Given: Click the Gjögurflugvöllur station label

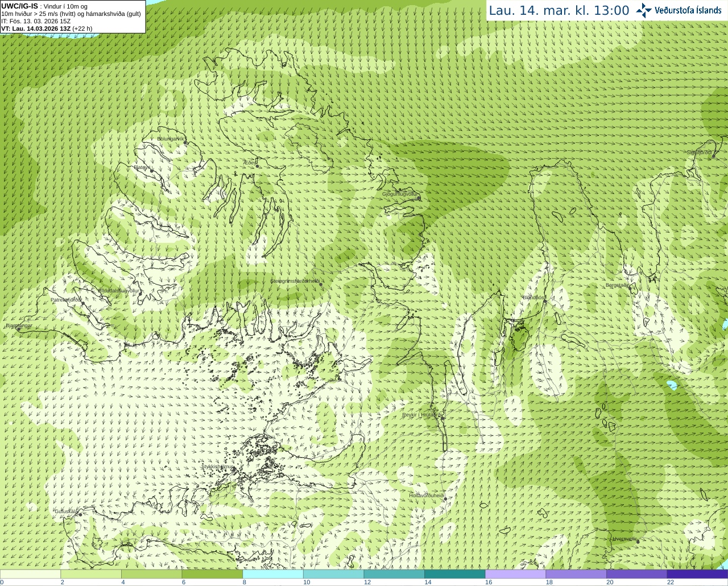Looking at the screenshot, I should click(x=401, y=194).
